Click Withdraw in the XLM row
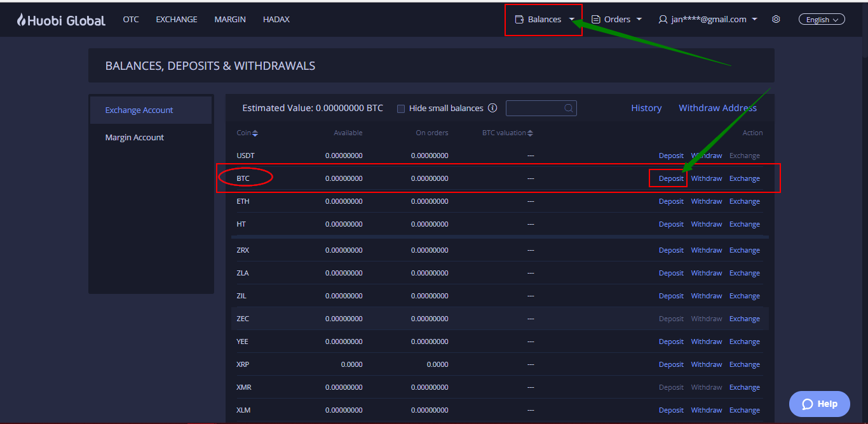 tap(707, 410)
